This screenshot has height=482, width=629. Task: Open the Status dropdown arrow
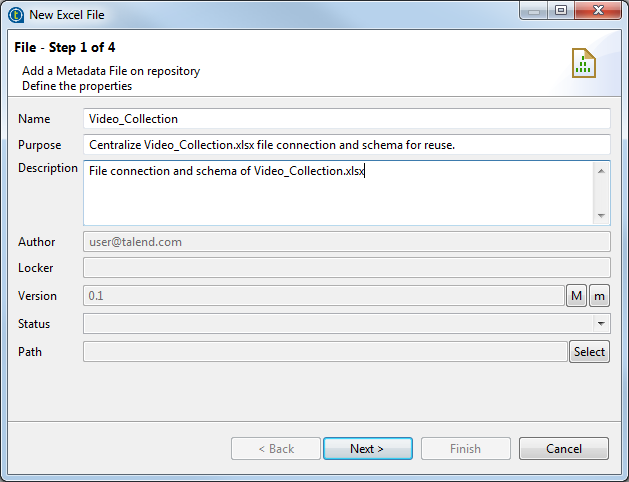point(601,324)
